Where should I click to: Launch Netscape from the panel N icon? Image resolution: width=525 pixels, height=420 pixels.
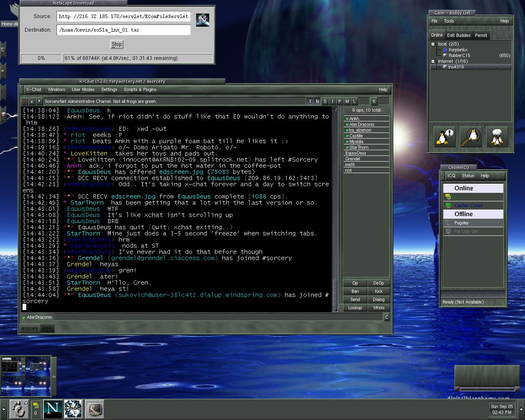(52, 409)
